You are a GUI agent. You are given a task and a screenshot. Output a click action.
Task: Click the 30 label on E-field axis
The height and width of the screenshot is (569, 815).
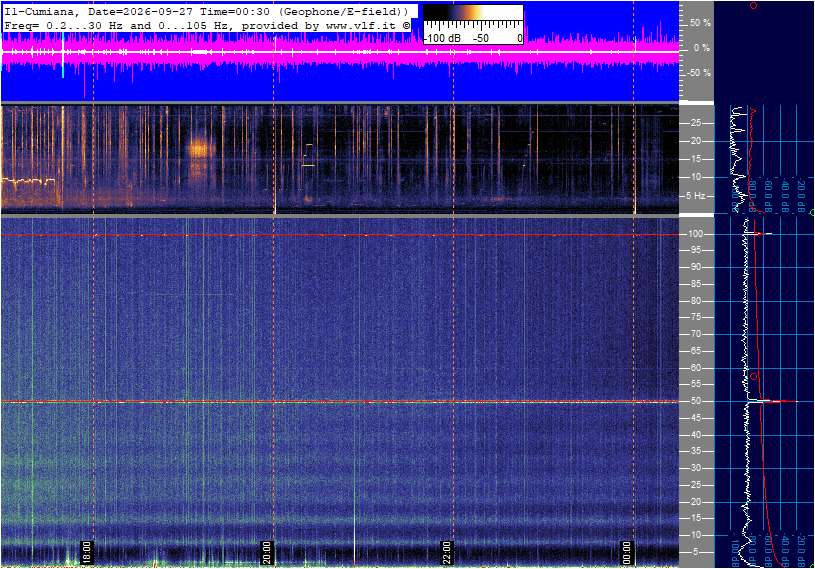pos(695,468)
